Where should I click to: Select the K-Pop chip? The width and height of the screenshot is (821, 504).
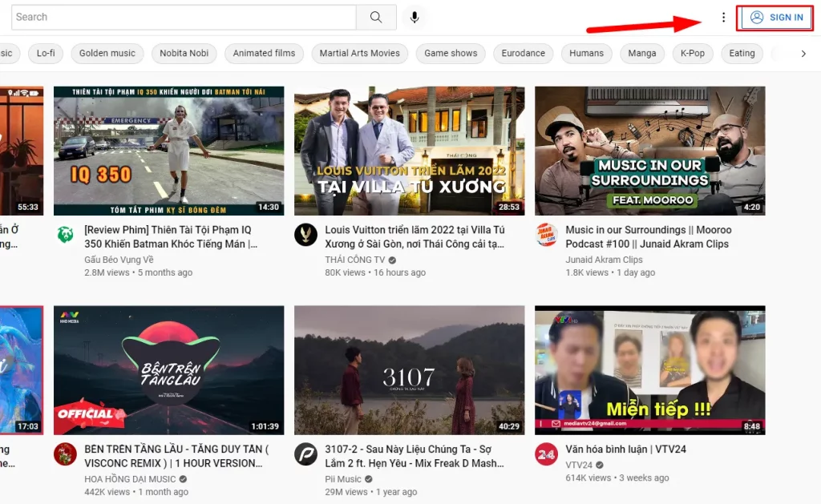pyautogui.click(x=692, y=53)
